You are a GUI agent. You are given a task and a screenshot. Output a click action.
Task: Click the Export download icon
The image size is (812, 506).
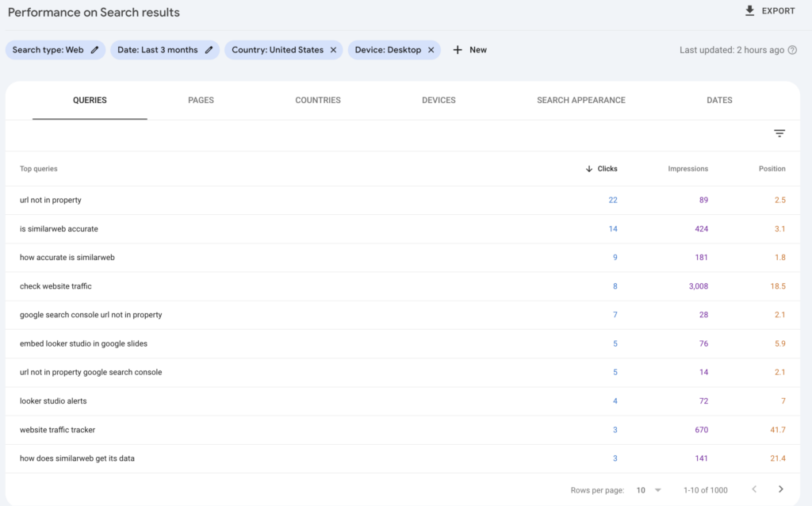(749, 11)
